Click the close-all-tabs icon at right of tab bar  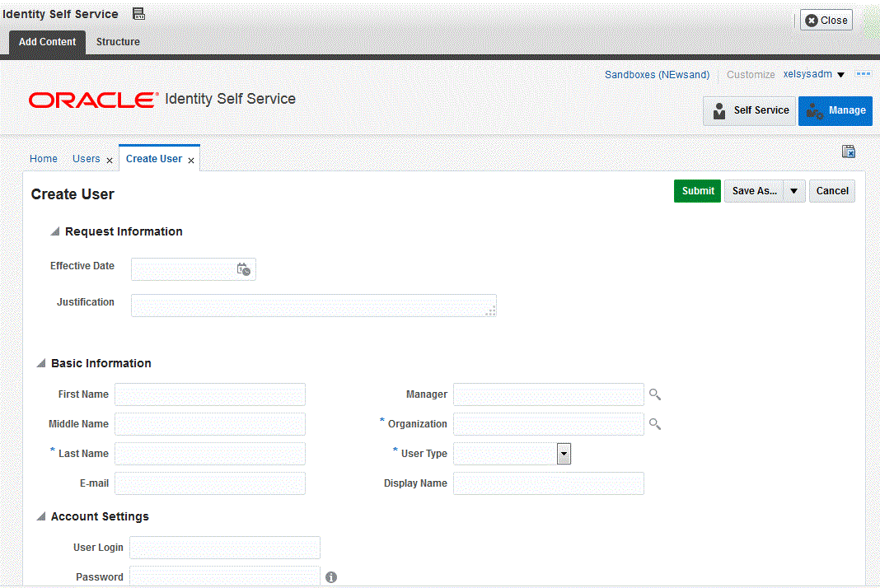click(x=848, y=152)
